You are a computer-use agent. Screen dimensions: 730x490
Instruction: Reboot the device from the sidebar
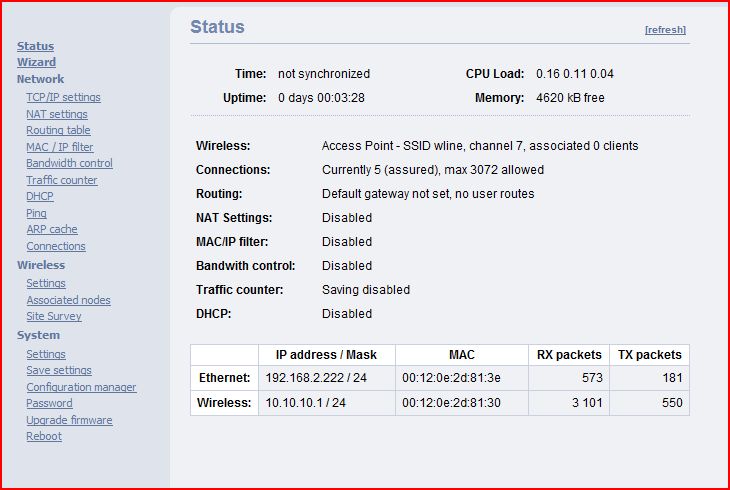click(x=44, y=436)
